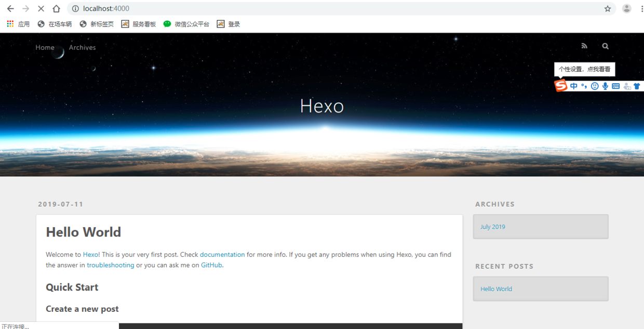Open the 在场车辆 bookmark

click(55, 24)
